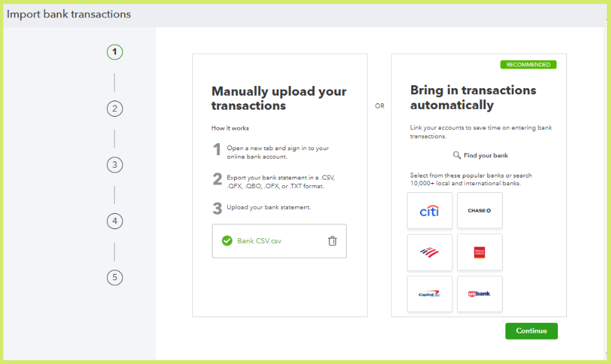This screenshot has height=364, width=611.
Task: Jump to step 5 in the progress tracker
Action: tap(115, 277)
